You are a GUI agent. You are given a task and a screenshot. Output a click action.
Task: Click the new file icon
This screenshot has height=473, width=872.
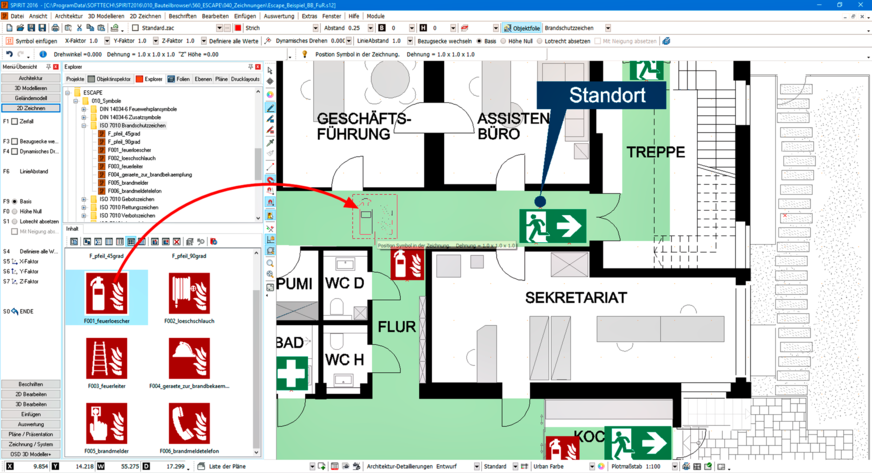point(9,28)
